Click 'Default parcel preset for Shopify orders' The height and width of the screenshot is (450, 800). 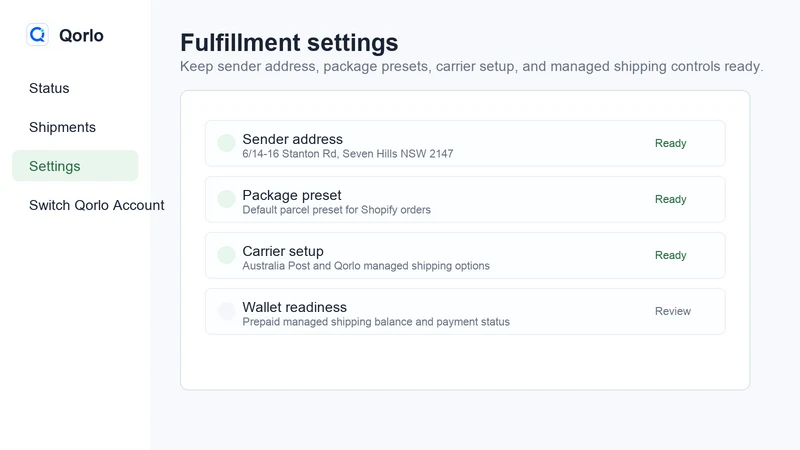coord(336,210)
